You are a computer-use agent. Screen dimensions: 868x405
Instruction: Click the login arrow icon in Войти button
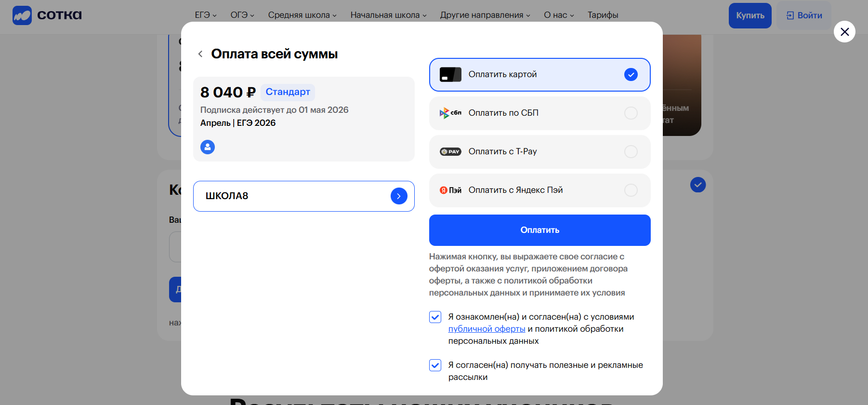790,15
